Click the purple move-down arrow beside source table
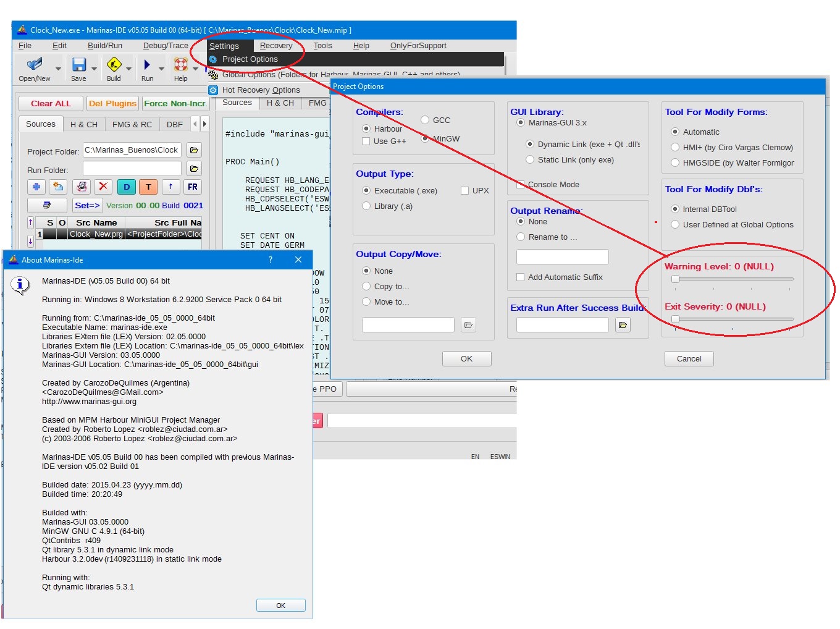Viewport: 840px width, 629px height. [30, 241]
